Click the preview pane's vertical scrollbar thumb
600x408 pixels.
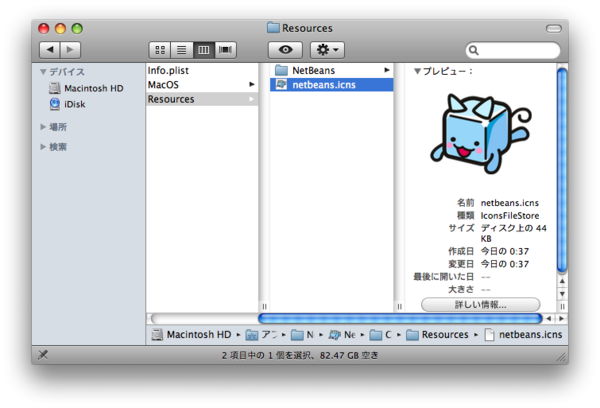pos(562,170)
